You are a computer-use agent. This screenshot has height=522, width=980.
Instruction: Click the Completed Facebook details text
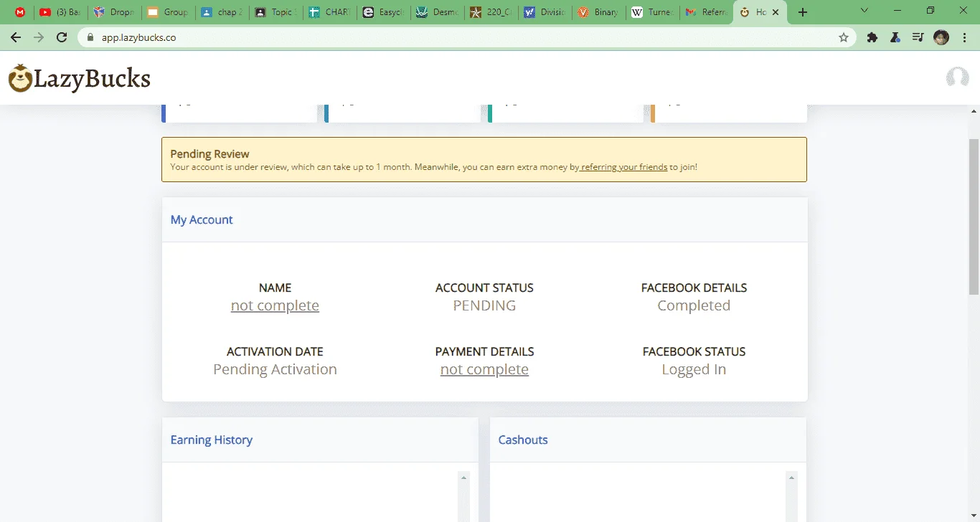pyautogui.click(x=694, y=305)
